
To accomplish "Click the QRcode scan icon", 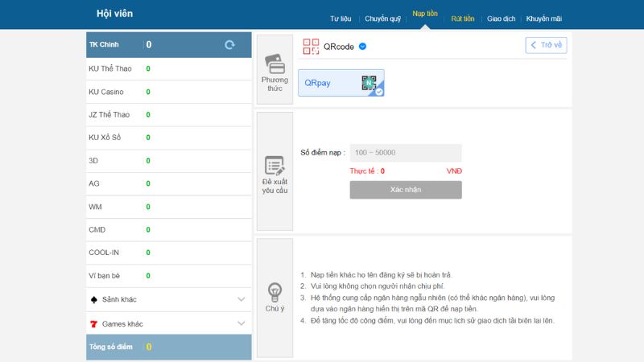I will [x=311, y=47].
